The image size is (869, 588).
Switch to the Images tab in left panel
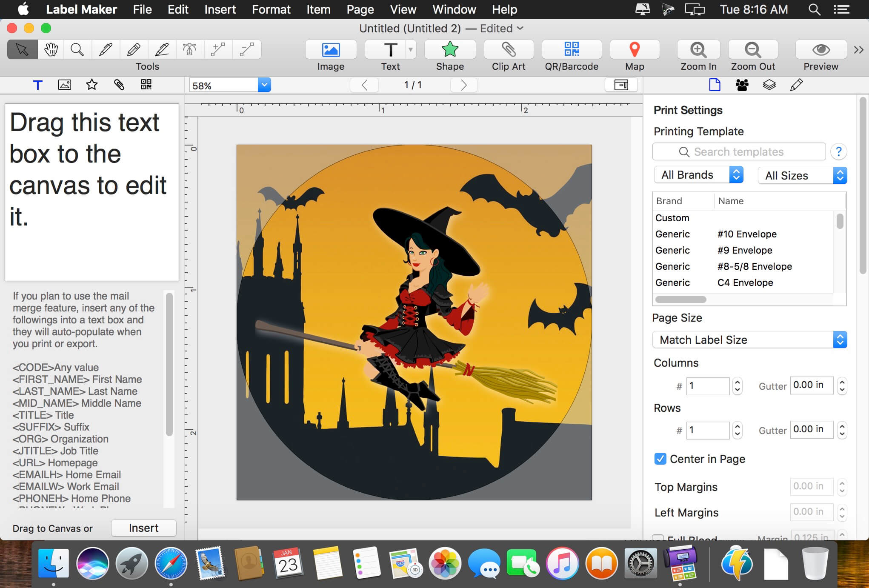[x=65, y=85]
